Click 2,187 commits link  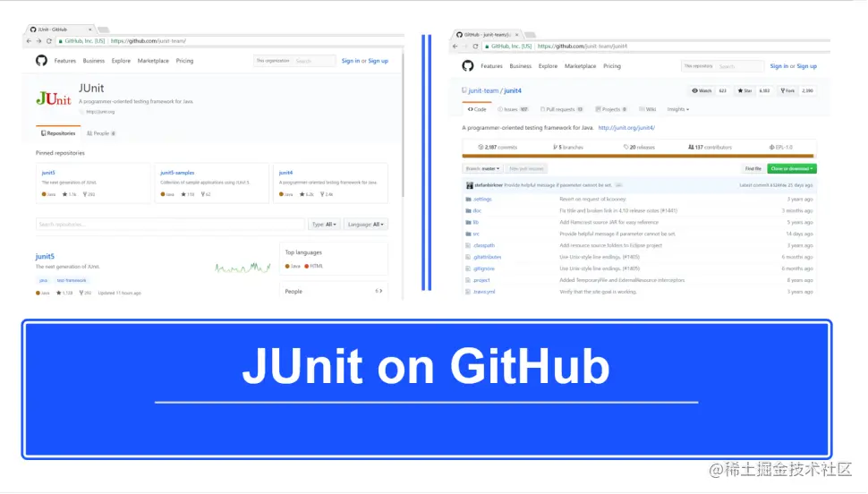(498, 148)
